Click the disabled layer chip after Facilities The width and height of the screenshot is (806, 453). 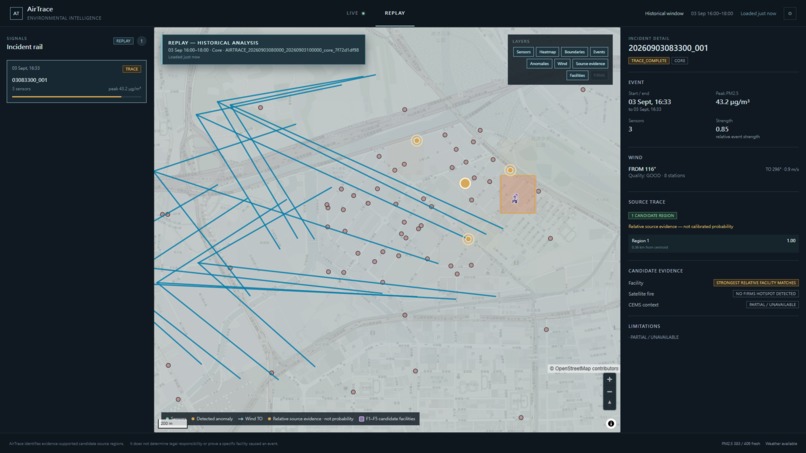point(599,76)
